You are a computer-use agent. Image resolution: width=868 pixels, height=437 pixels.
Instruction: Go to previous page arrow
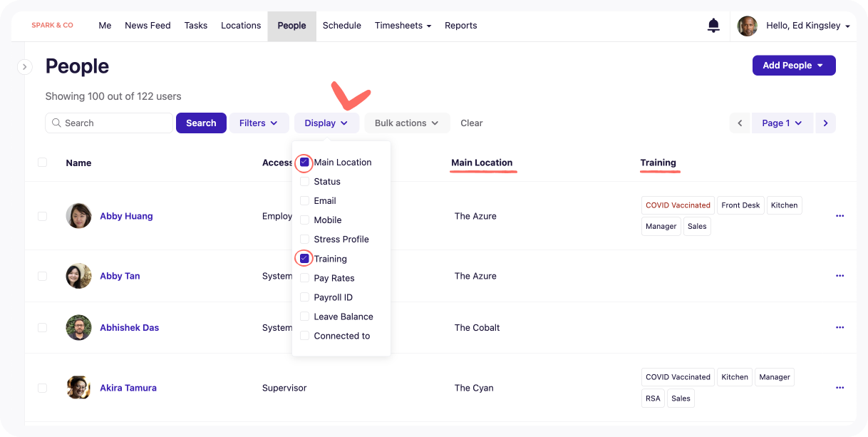pos(740,123)
